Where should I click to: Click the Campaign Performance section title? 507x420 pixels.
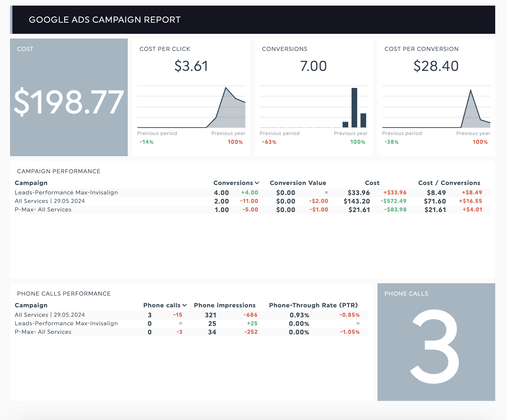coord(59,171)
